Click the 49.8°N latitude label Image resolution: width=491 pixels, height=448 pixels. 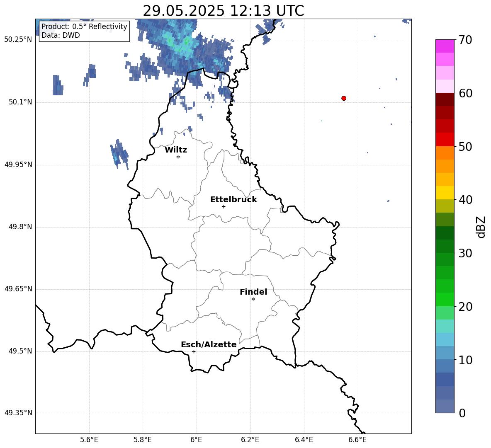(20, 227)
